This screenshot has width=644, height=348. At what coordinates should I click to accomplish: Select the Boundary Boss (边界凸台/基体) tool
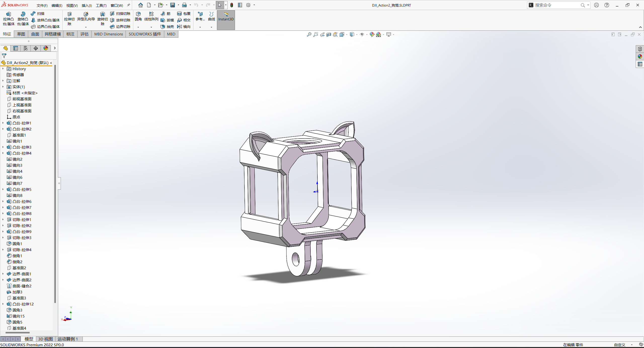pos(46,27)
